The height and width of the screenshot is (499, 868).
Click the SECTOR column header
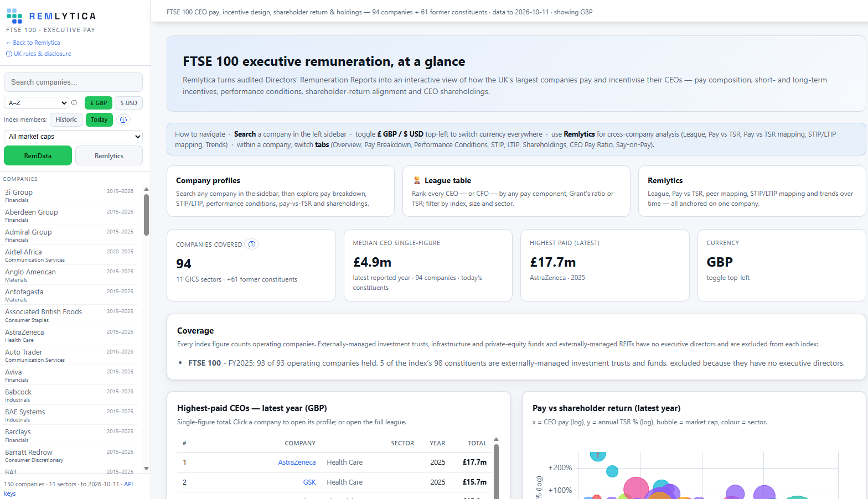coord(402,443)
